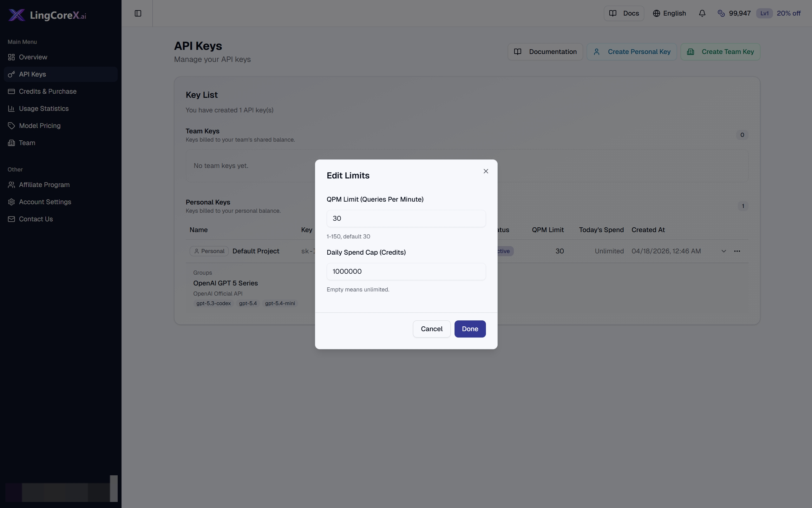The height and width of the screenshot is (508, 812).
Task: Click the Documentation book icon
Action: coord(517,52)
